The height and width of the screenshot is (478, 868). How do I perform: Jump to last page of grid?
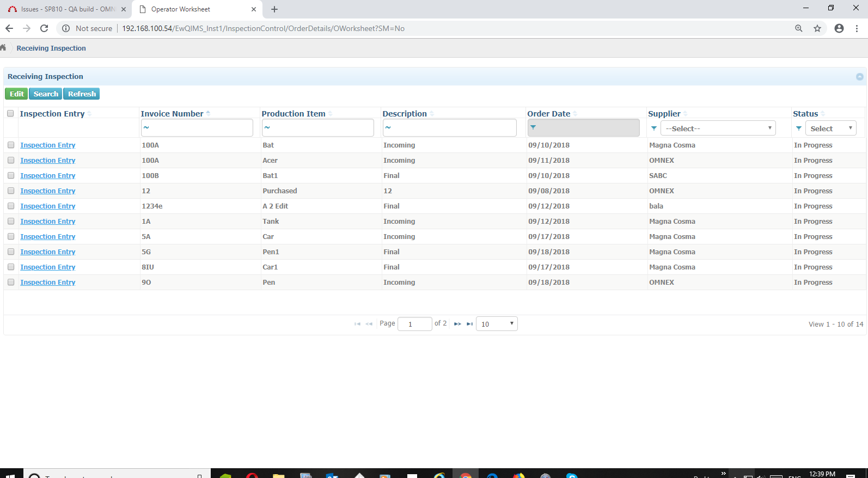469,324
